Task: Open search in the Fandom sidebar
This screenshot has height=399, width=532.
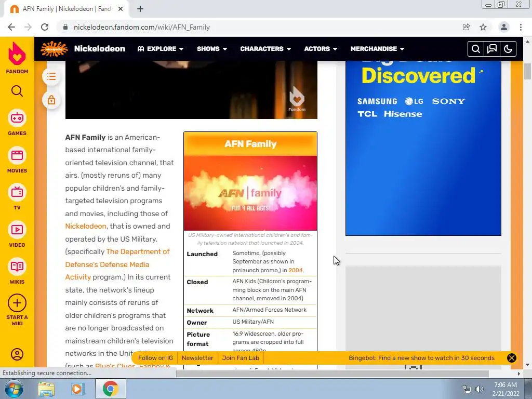Action: tap(17, 91)
